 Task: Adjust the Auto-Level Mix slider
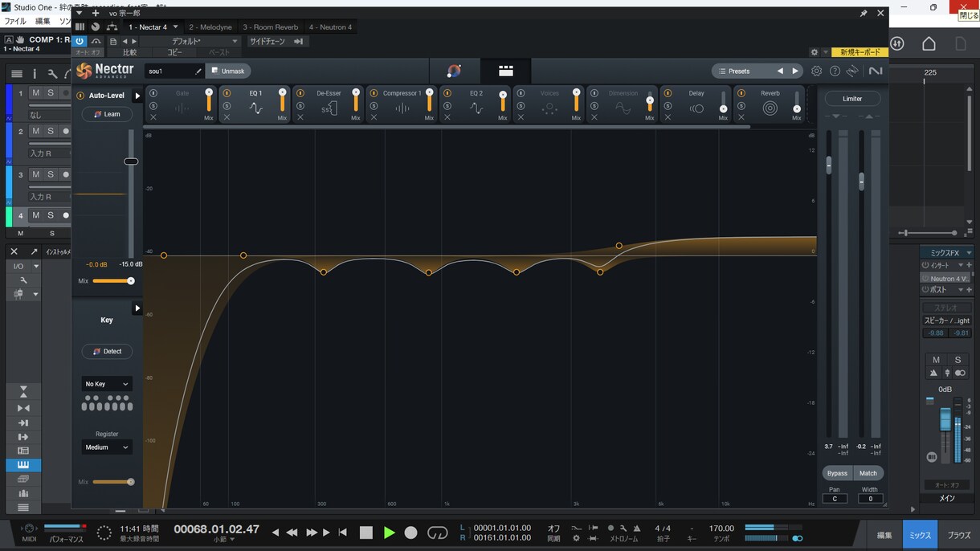click(113, 281)
